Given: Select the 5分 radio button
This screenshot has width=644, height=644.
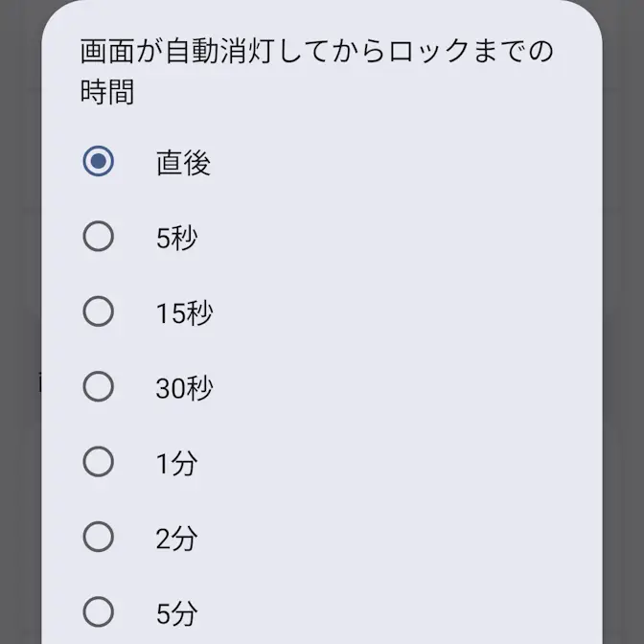Looking at the screenshot, I should [x=98, y=612].
